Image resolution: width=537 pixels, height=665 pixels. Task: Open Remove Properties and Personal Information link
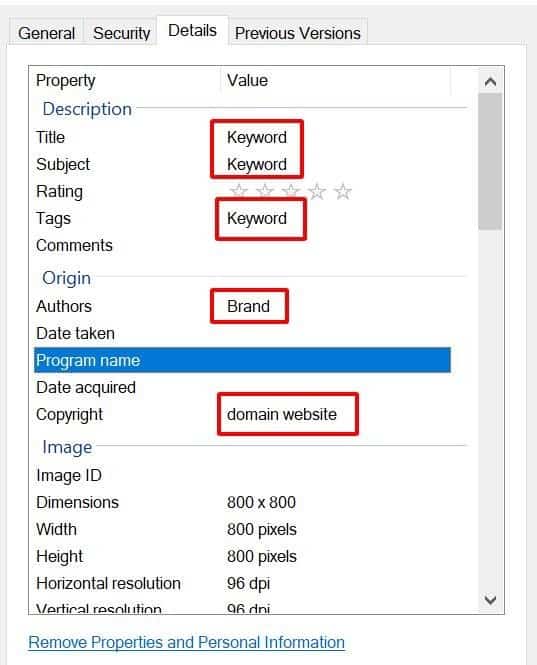click(x=186, y=642)
